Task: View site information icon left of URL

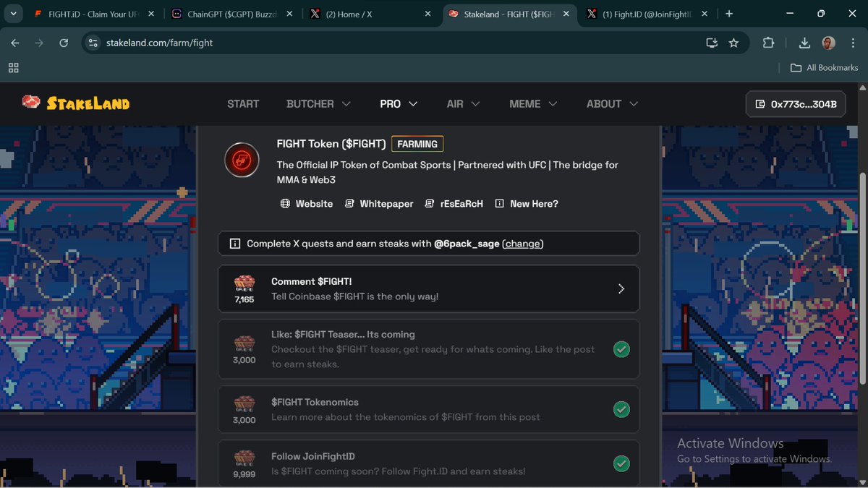Action: click(x=93, y=43)
